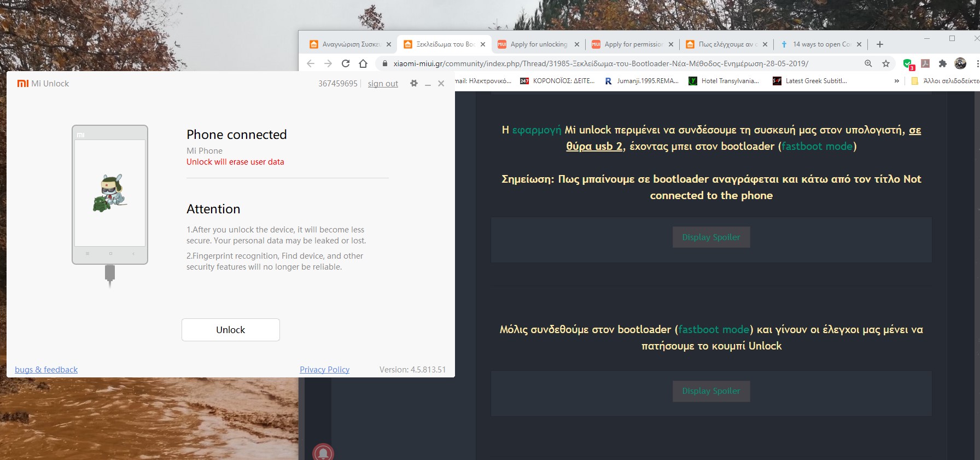This screenshot has width=980, height=460.
Task: Open the 'Jumanji.1995.REMA...' bookmark
Action: 641,81
